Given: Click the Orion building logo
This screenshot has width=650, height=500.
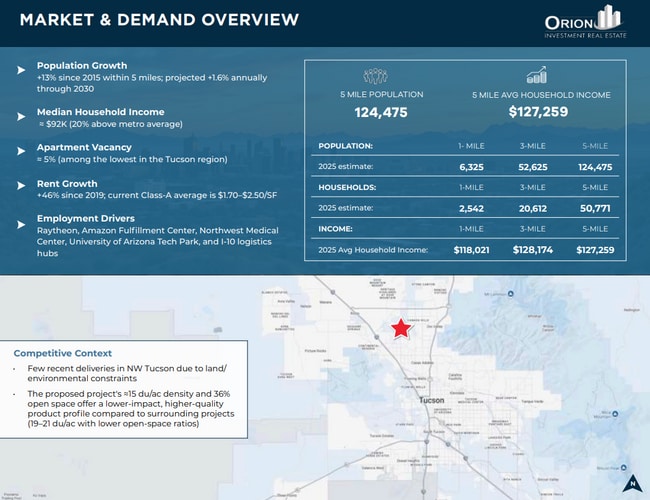Looking at the screenshot, I should 609,18.
